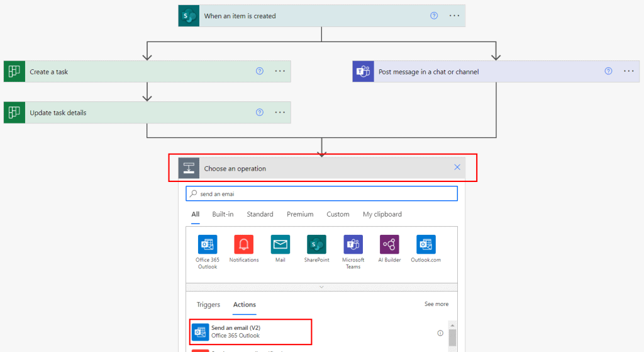The image size is (644, 352).
Task: Switch to the Premium tab
Action: point(300,214)
